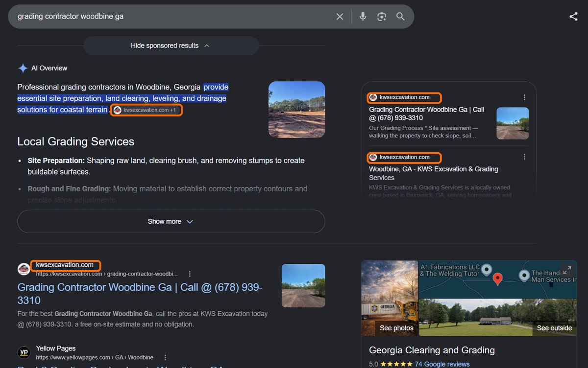Viewport: 588px width, 368px height.
Task: Open options menu for Woodbine, GA KWS card
Action: 524,157
